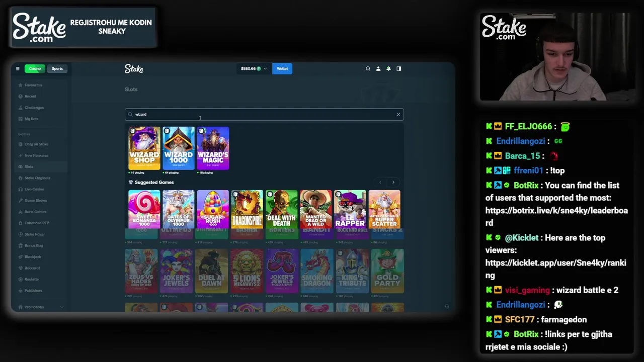The image size is (644, 362).
Task: Open the Deal With Death game
Action: (281, 209)
